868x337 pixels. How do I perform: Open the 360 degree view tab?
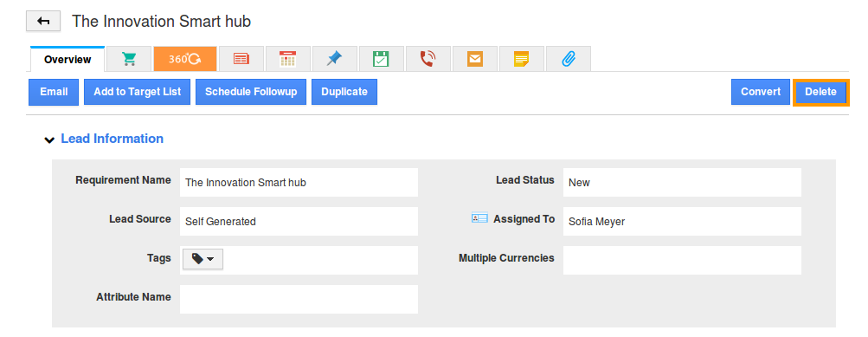pos(185,59)
